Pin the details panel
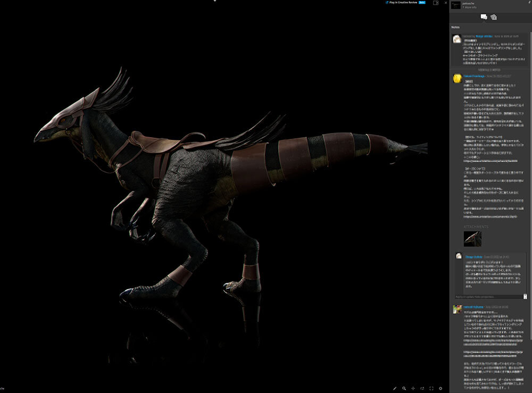This screenshot has height=393, width=532. click(528, 3)
